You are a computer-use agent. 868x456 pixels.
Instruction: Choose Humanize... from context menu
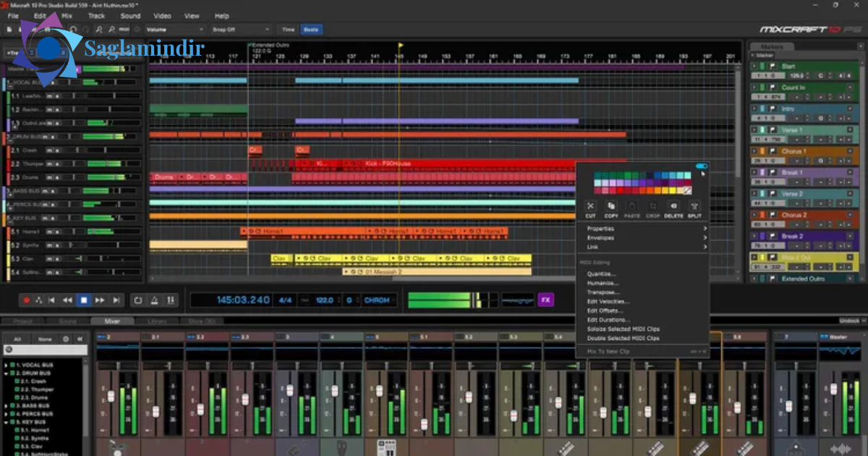(x=602, y=283)
